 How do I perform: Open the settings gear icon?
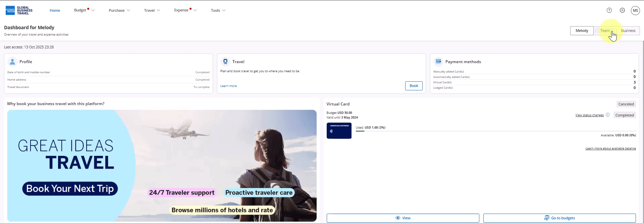[x=622, y=10]
